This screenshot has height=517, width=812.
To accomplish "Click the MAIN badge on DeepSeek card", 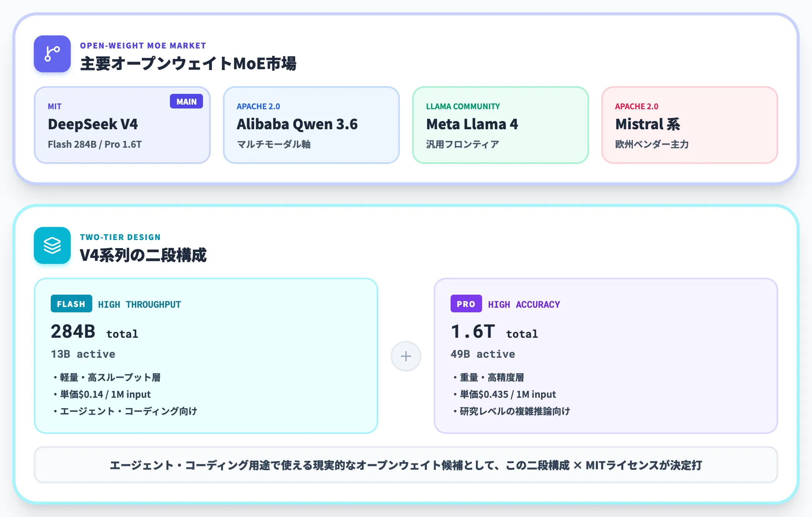I will [186, 102].
